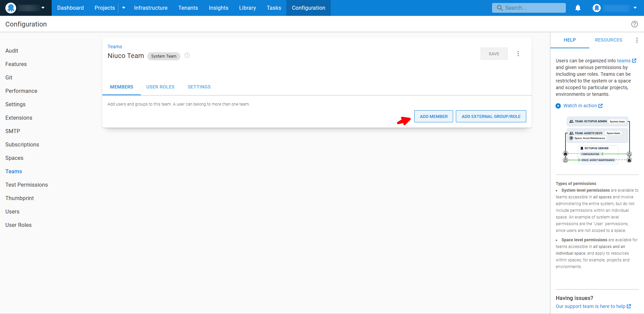
Task: Focus the Search input field
Action: pyautogui.click(x=529, y=8)
